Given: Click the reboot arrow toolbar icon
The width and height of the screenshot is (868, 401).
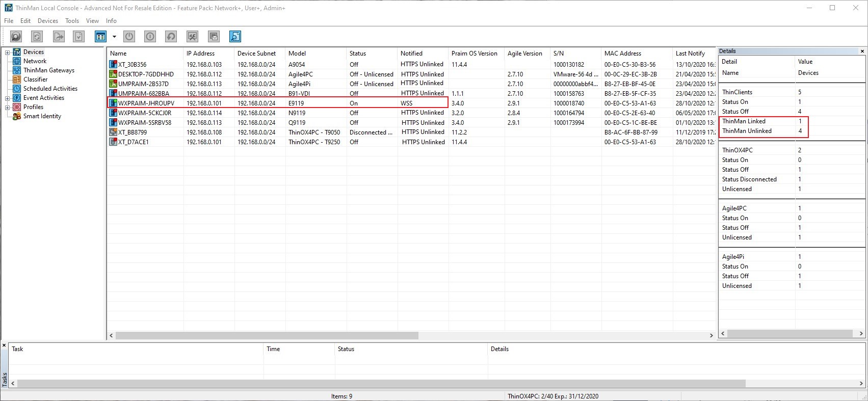Looking at the screenshot, I should click(x=171, y=36).
